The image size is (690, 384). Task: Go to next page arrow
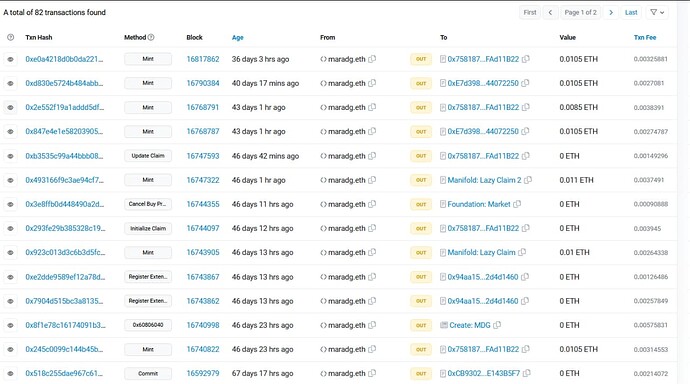(611, 12)
